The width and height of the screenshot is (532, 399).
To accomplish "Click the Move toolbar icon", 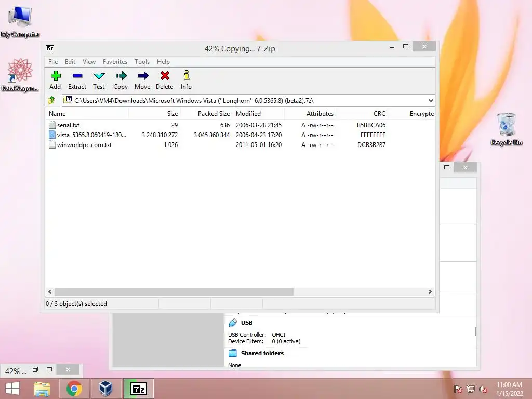I will [143, 76].
